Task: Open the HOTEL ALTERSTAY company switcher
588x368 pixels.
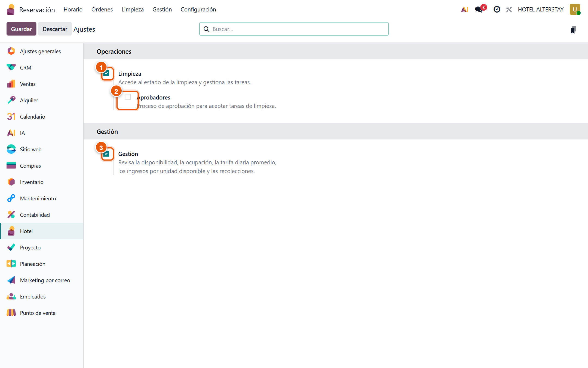Action: point(541,10)
